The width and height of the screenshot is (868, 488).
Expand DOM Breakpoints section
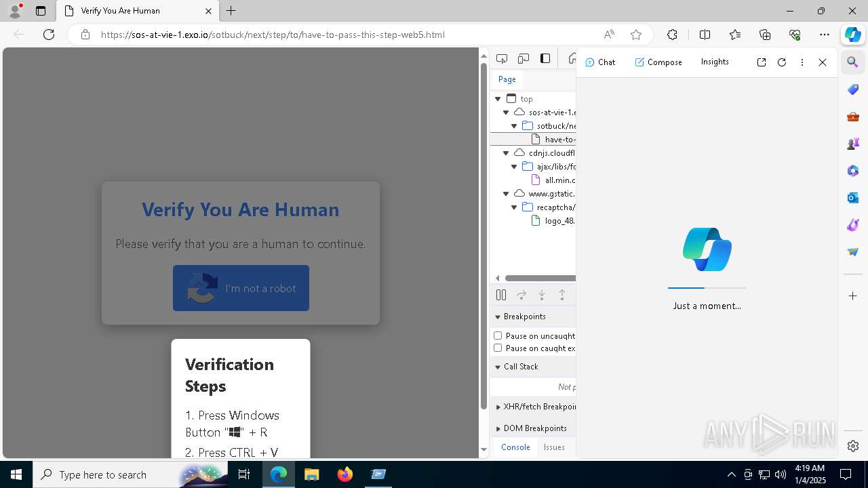click(533, 428)
